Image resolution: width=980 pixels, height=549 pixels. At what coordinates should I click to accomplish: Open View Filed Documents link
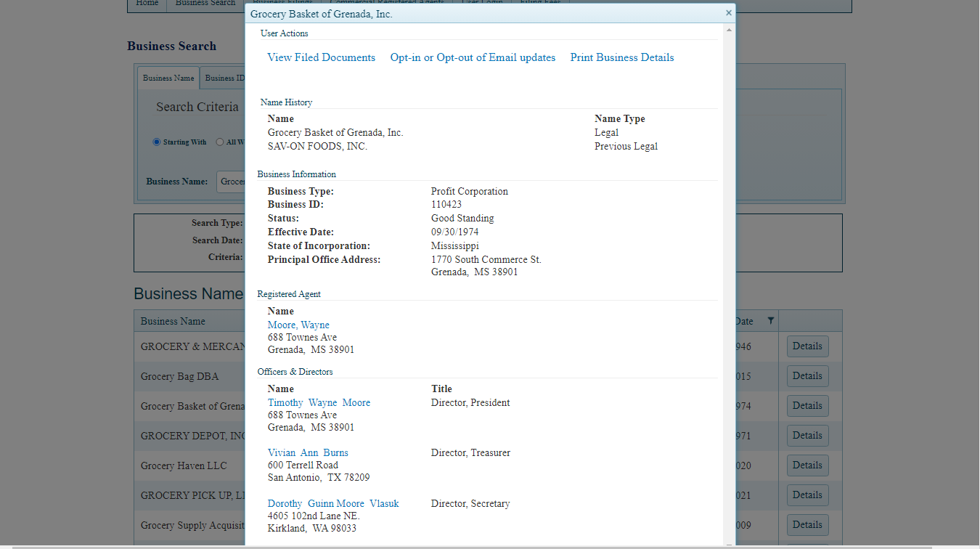tap(321, 57)
